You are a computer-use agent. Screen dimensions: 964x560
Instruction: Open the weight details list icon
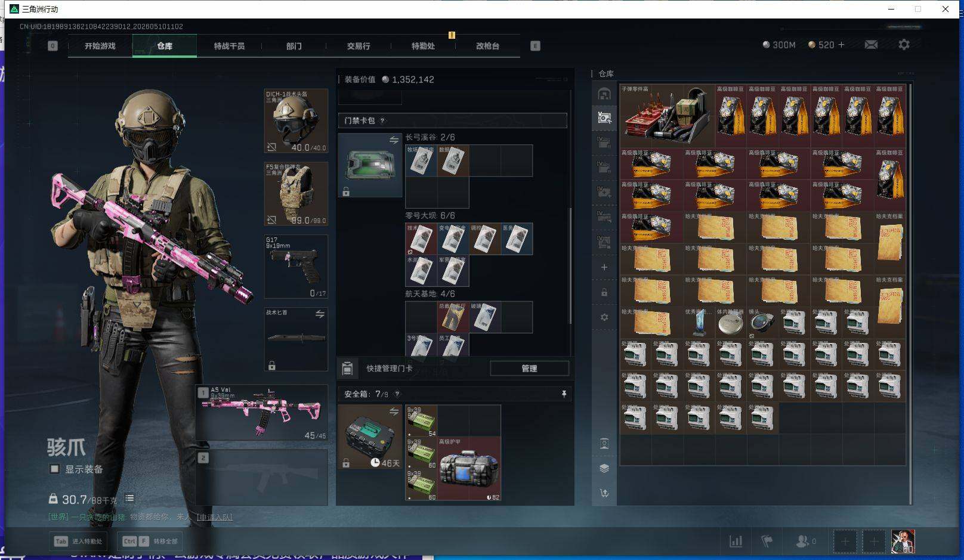coord(129,498)
